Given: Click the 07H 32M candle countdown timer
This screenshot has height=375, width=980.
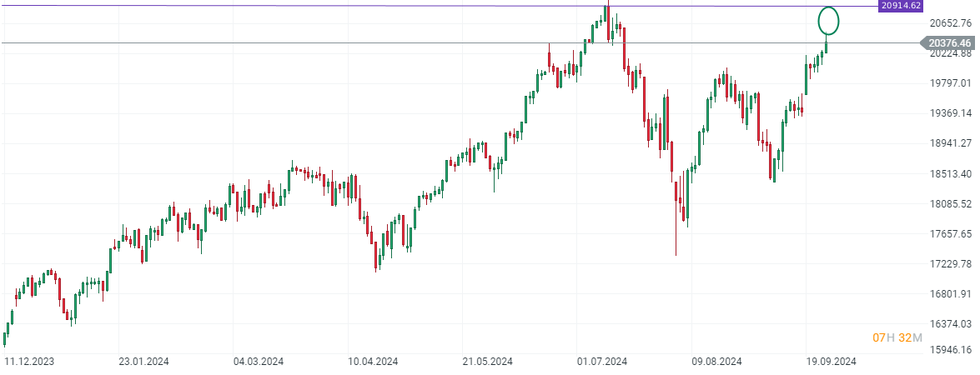Looking at the screenshot, I should [897, 337].
